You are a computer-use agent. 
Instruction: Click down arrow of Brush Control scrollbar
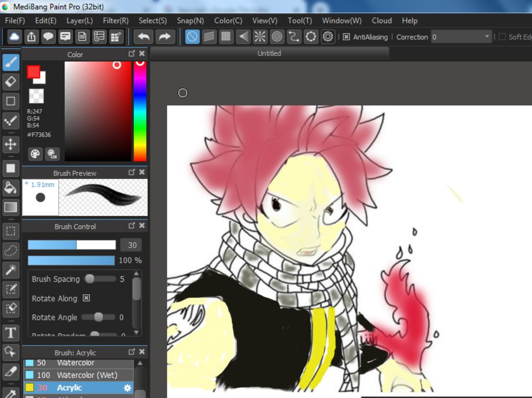(137, 332)
